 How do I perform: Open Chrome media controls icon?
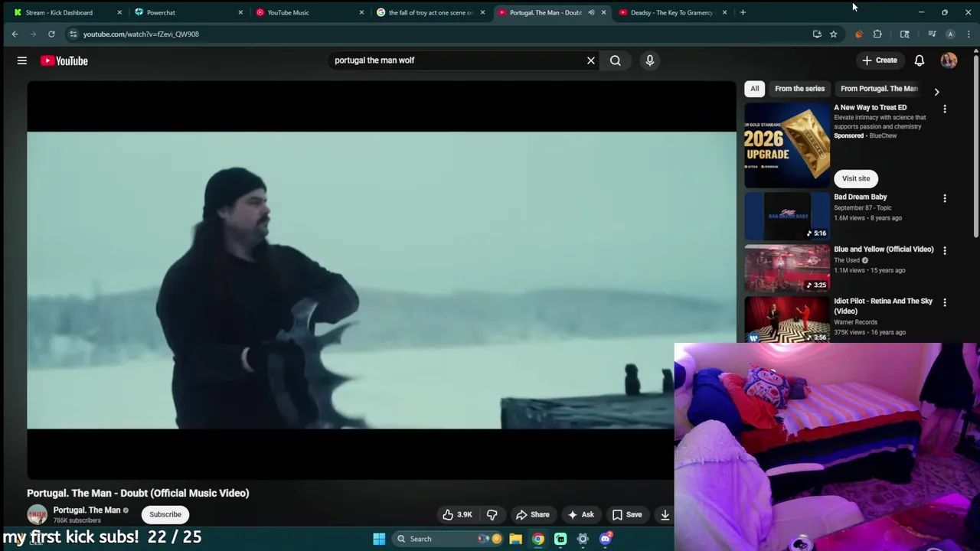(932, 34)
